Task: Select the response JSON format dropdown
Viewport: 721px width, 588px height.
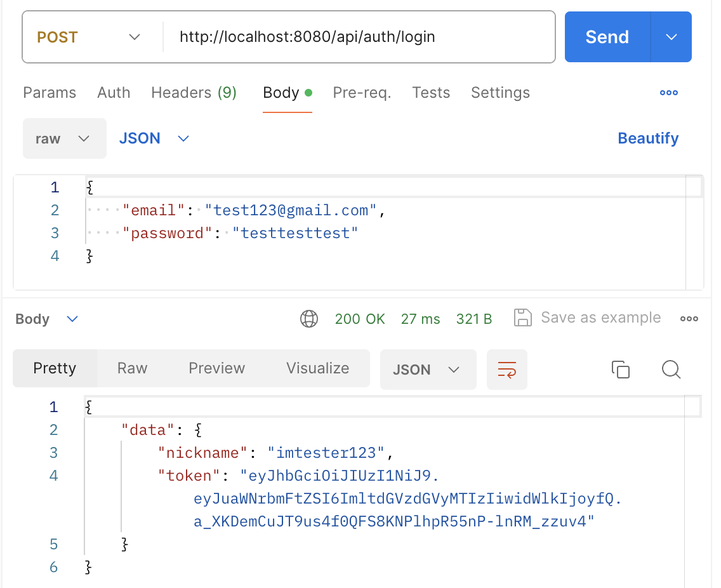Action: click(x=428, y=370)
